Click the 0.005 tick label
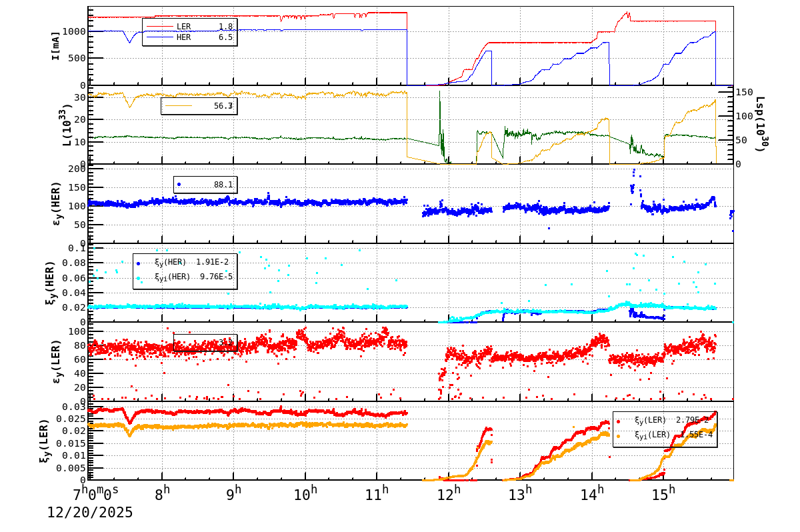Image resolution: width=800 pixels, height=532 pixels. click(x=72, y=467)
